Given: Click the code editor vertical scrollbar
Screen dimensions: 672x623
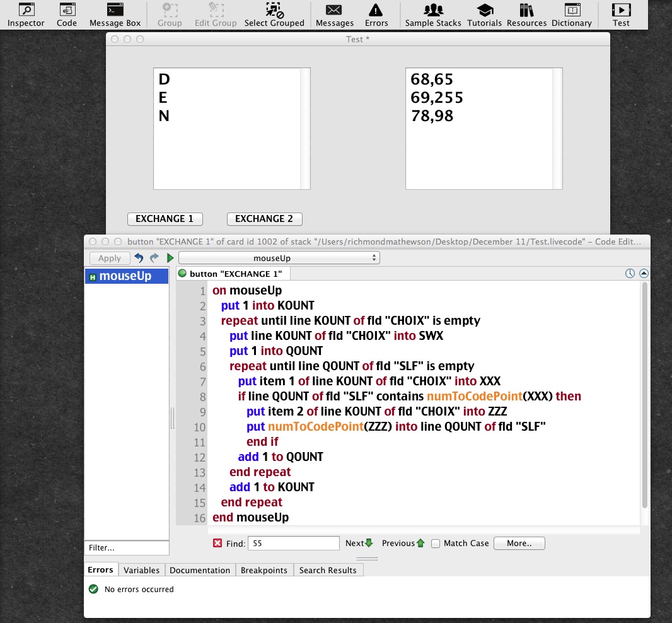Looking at the screenshot, I should coord(644,394).
